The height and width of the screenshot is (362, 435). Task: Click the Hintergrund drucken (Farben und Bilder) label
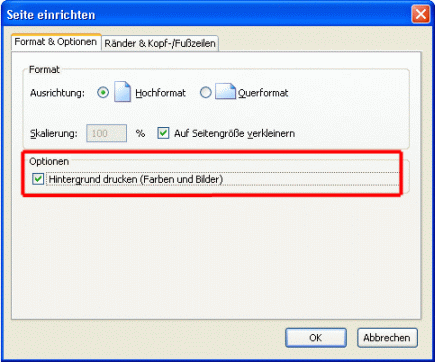click(x=136, y=179)
